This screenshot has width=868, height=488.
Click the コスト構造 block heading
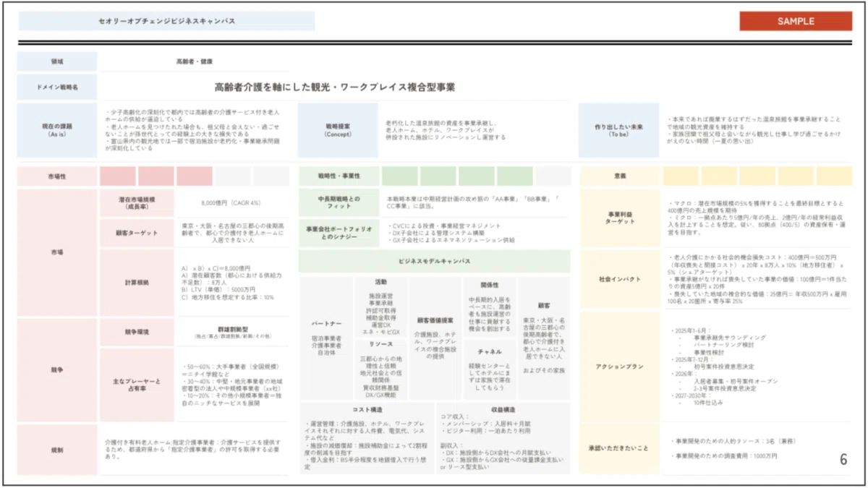[368, 409]
